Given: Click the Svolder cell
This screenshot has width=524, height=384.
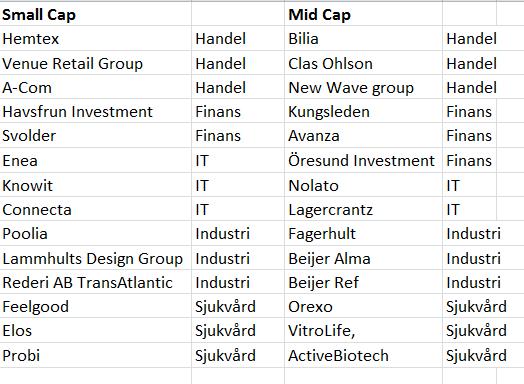Looking at the screenshot, I should pyautogui.click(x=96, y=135).
